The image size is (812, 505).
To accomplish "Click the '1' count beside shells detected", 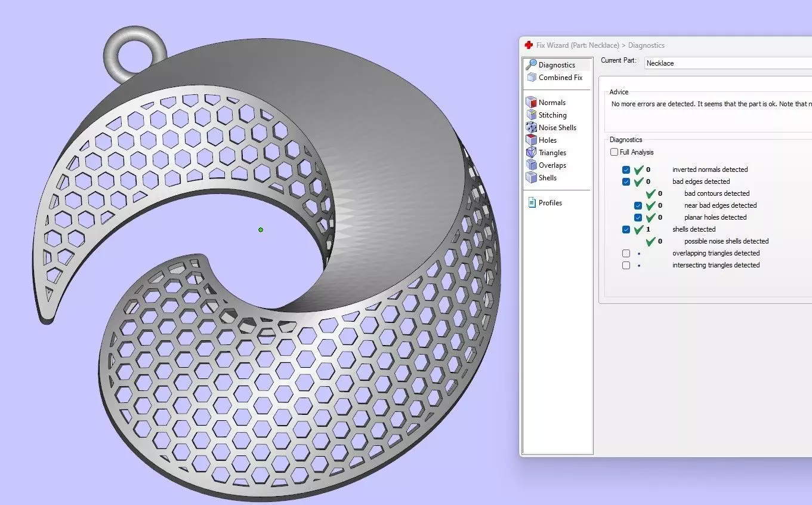I will click(x=648, y=229).
